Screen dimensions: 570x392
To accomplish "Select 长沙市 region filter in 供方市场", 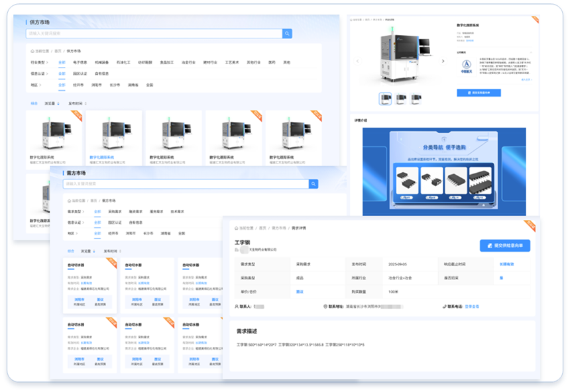I will tap(115, 85).
